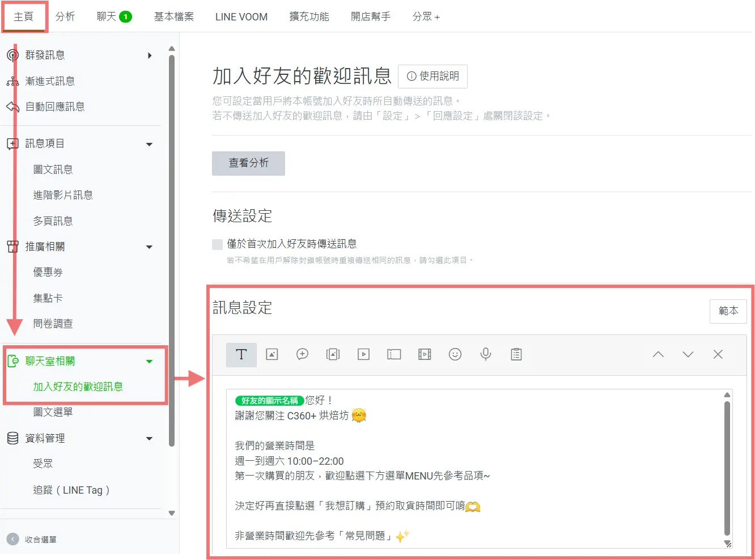
Task: Select the rich image message icon
Action: tap(333, 355)
